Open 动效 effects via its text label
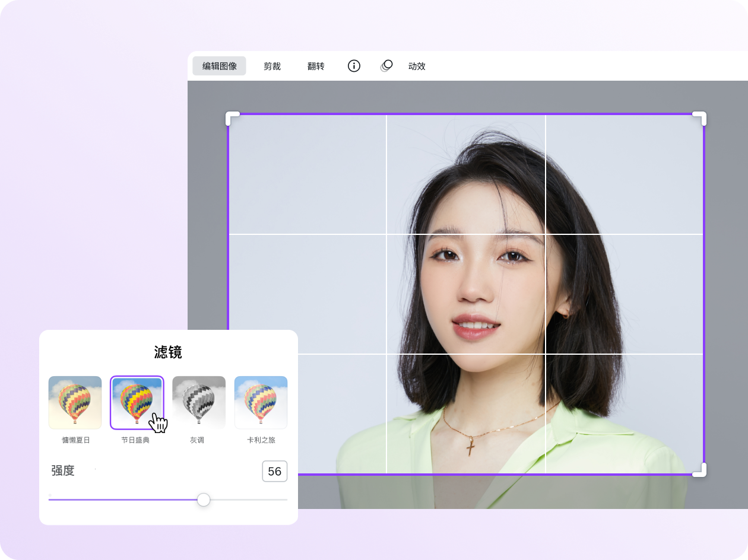Screen dimensions: 748x560 coord(417,66)
